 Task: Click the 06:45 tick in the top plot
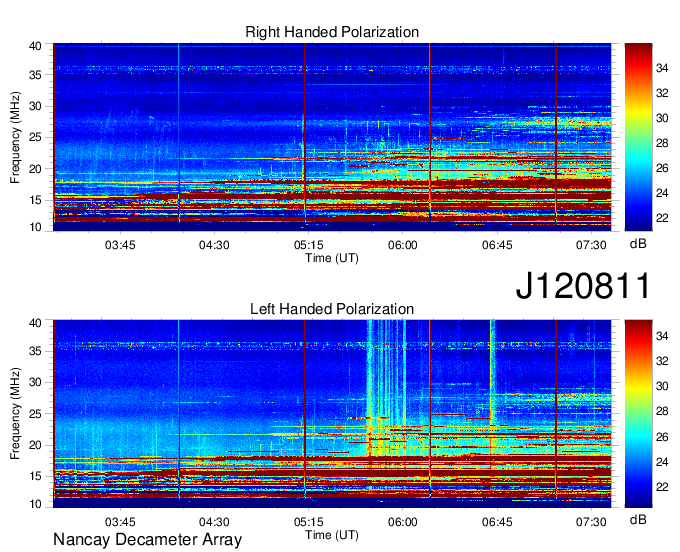pos(497,245)
